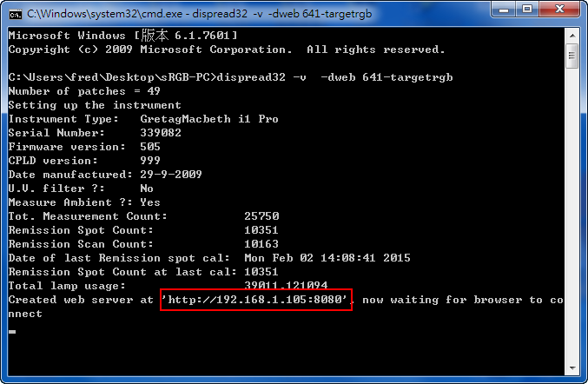Click 'GretagMacbeth i1 Pro' instrument type

(209, 119)
